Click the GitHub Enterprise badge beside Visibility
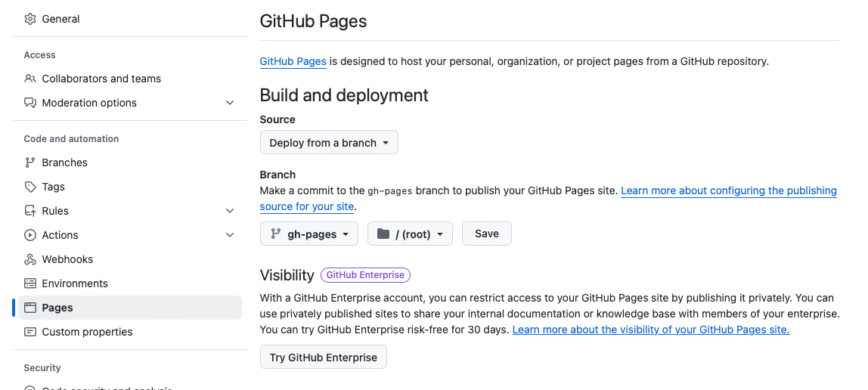The image size is (868, 390). [365, 275]
